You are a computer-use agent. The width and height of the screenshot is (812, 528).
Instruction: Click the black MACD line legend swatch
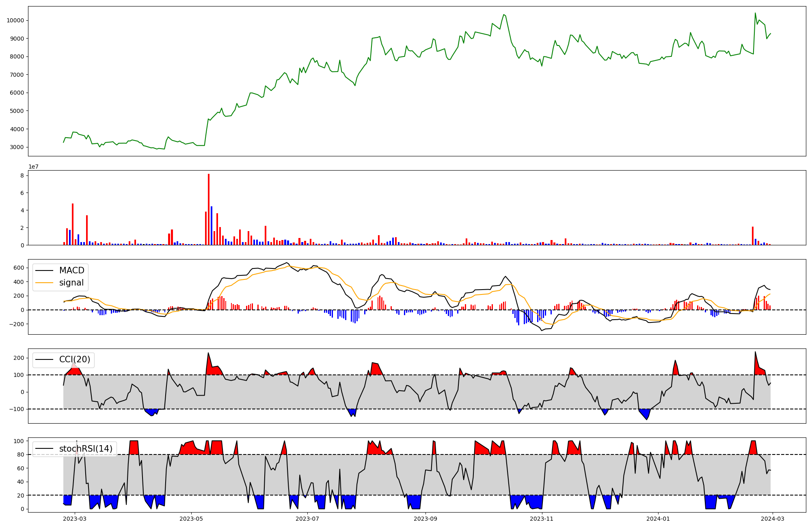click(44, 270)
